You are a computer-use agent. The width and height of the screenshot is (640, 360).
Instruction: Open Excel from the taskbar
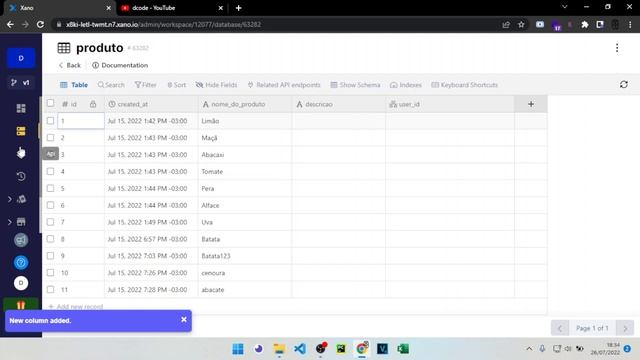coord(403,349)
